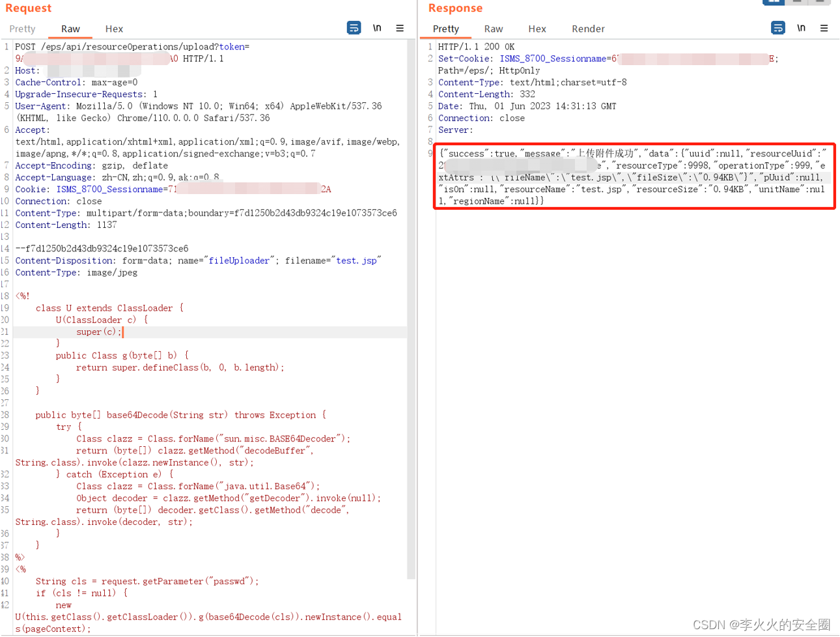Click the Path=/eps/; HttpOnly line

click(x=489, y=70)
